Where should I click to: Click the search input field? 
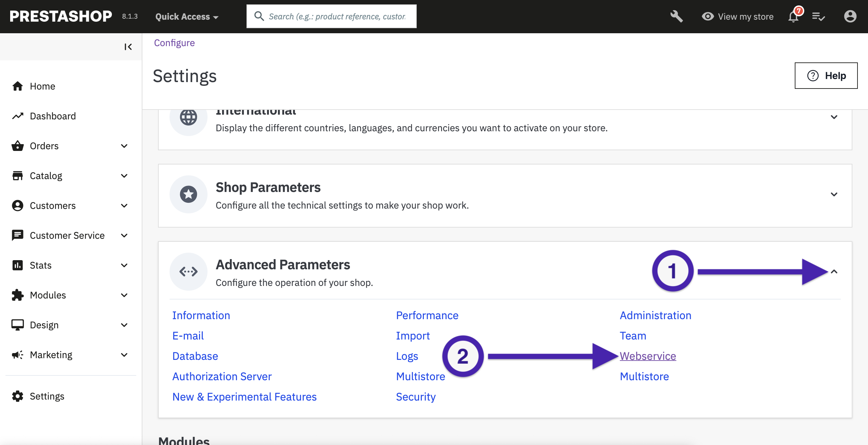point(337,16)
